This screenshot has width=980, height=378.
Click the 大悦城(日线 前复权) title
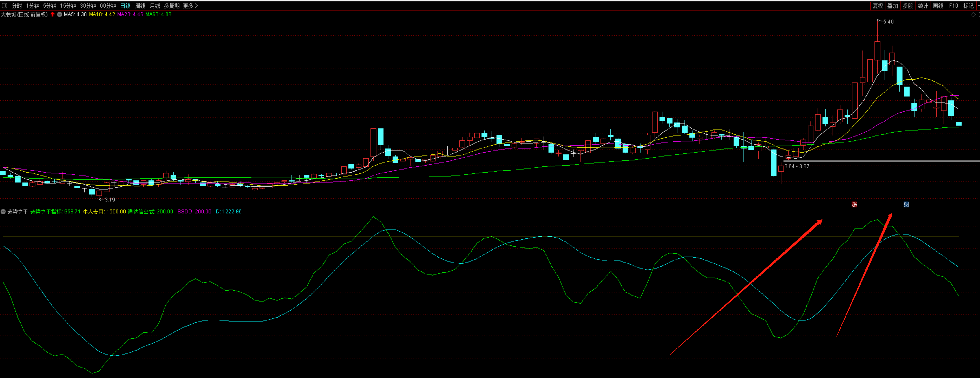tap(24, 14)
